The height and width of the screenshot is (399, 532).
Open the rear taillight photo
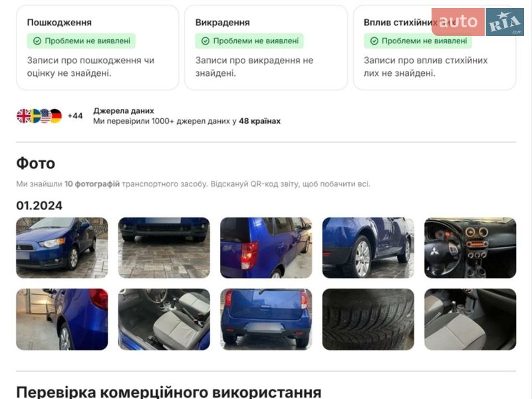click(x=266, y=247)
